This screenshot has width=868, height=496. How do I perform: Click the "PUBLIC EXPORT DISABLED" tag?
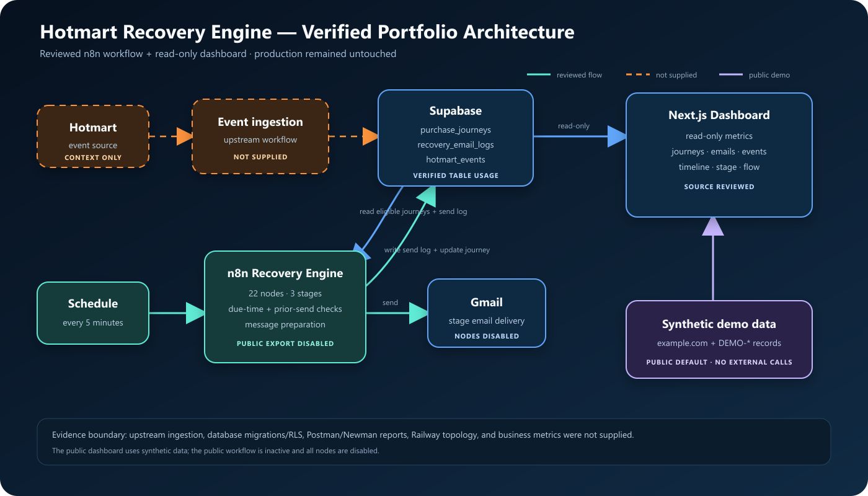pyautogui.click(x=285, y=343)
